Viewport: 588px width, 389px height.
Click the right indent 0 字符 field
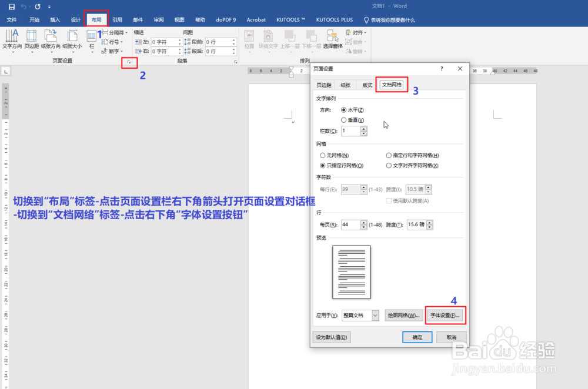(166, 51)
